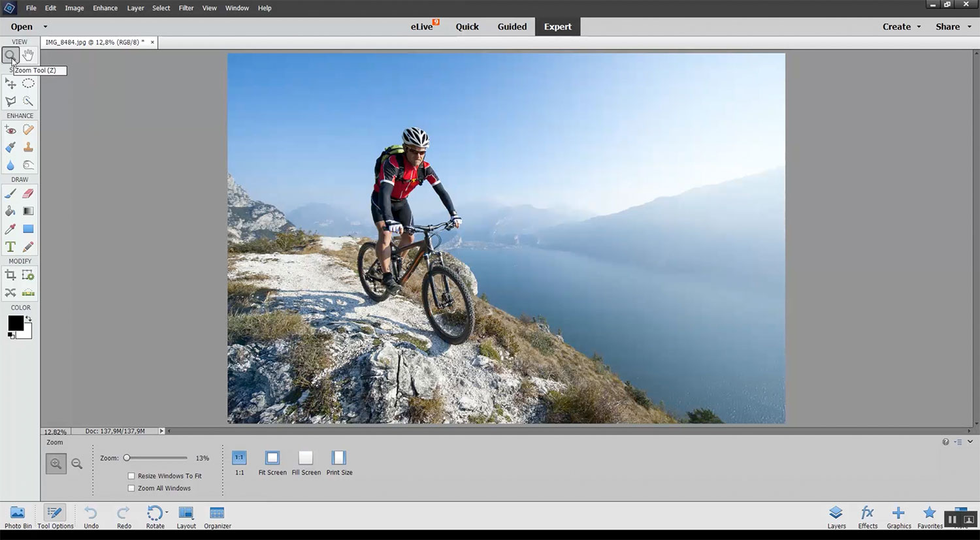
Task: Open the Enhance menu
Action: [105, 8]
